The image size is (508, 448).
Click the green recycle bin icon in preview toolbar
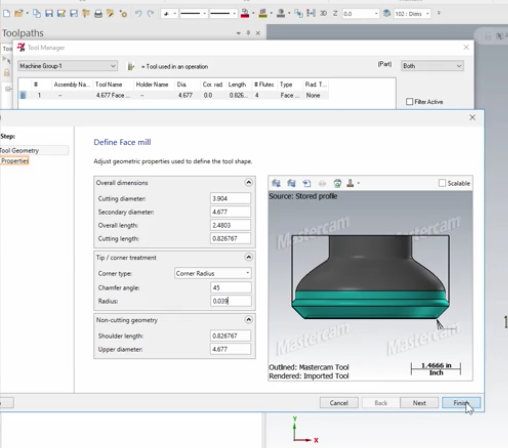coord(337,183)
